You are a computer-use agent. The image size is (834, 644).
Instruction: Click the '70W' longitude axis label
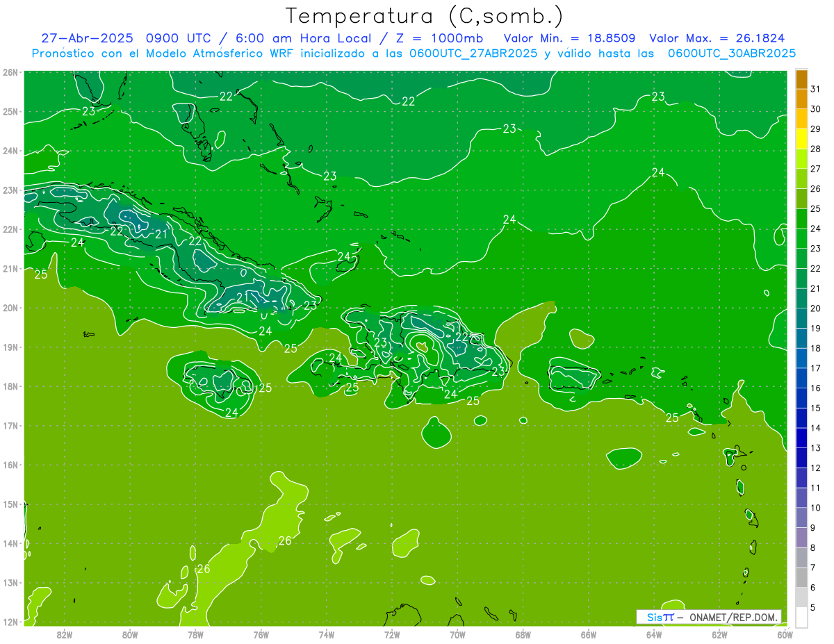pos(457,634)
